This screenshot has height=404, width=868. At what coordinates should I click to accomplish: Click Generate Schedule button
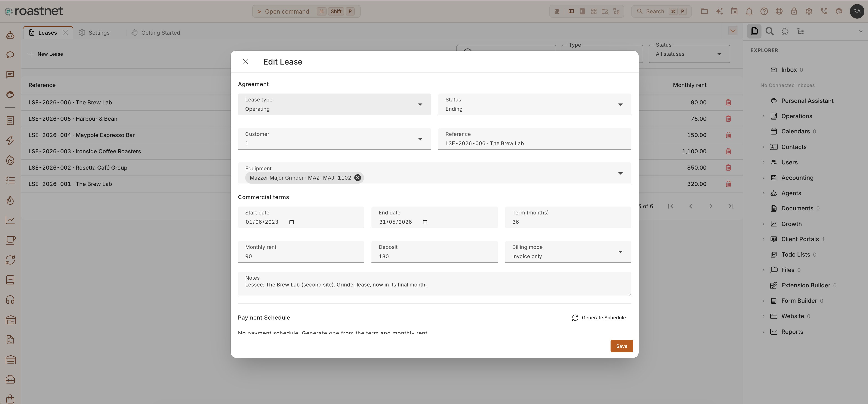[599, 317]
